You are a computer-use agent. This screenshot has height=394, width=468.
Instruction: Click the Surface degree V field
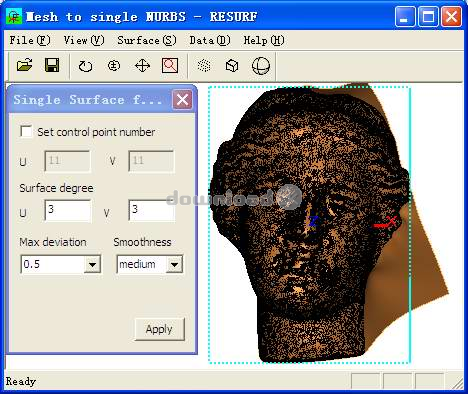(x=152, y=210)
